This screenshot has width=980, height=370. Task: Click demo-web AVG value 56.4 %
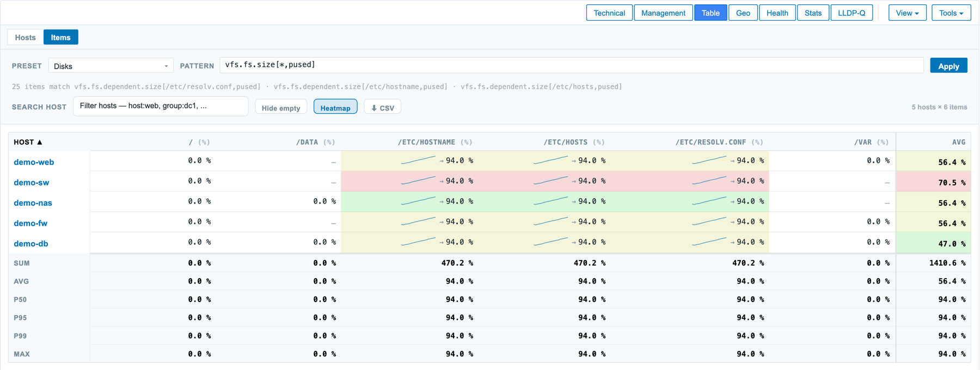952,162
